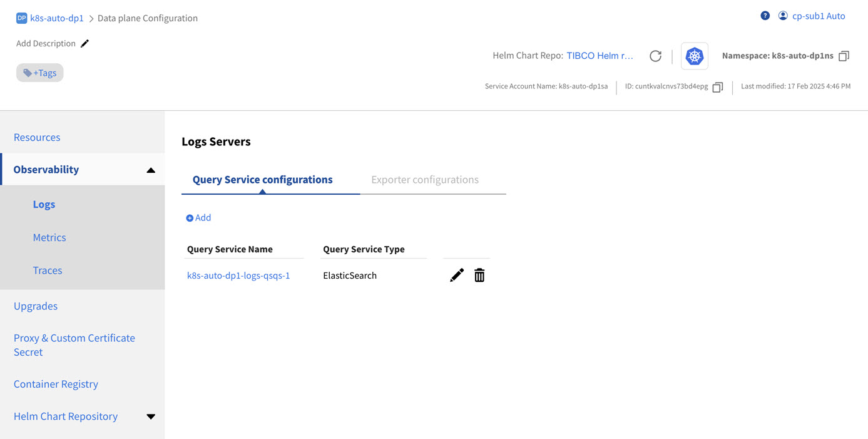868x439 pixels.
Task: Select Query Service configurations tab
Action: (263, 180)
